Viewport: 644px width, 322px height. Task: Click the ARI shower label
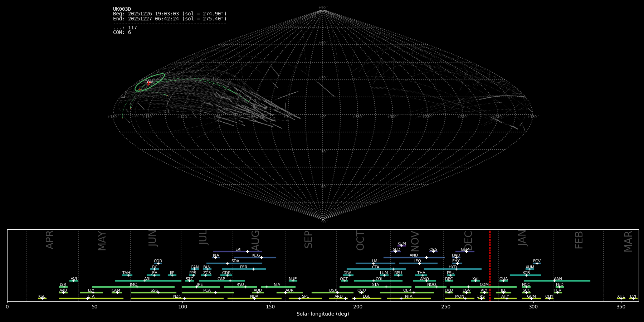(147, 279)
